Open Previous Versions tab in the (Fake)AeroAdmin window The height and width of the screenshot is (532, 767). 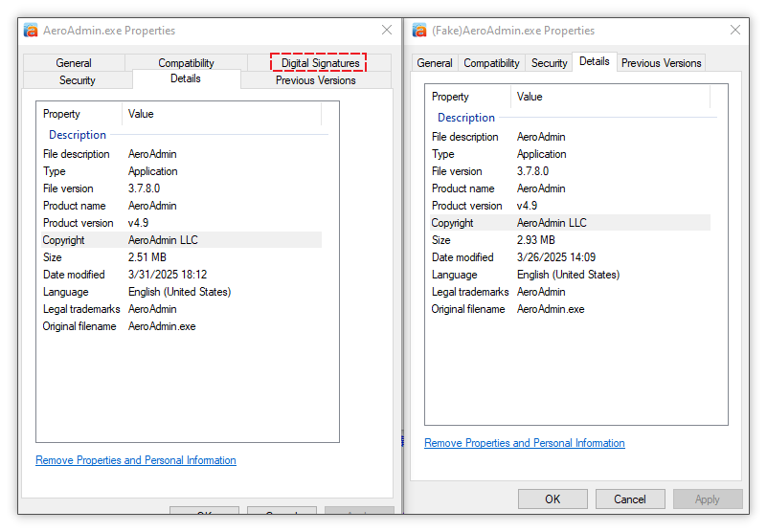[661, 63]
